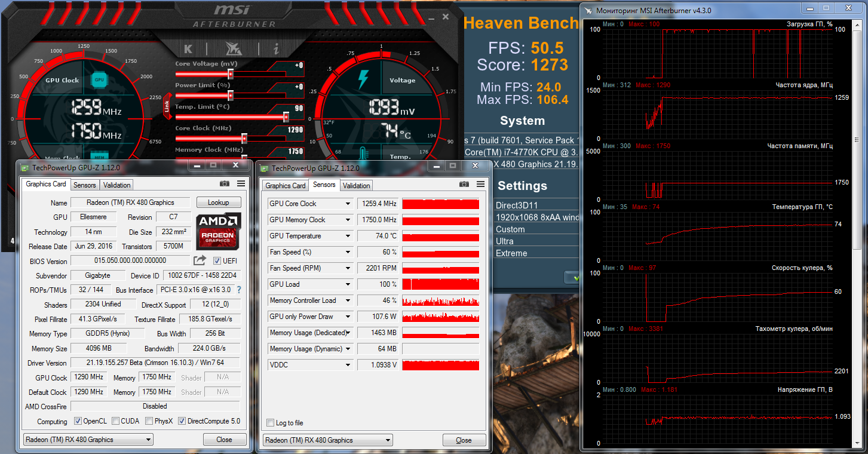The image size is (868, 454).
Task: Click the K button in MSI Afterburner
Action: click(188, 48)
